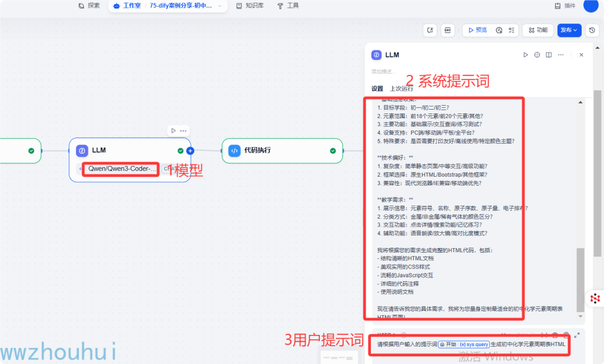Open the LLM node's three-dot menu on canvas
The image size is (604, 364).
(183, 131)
